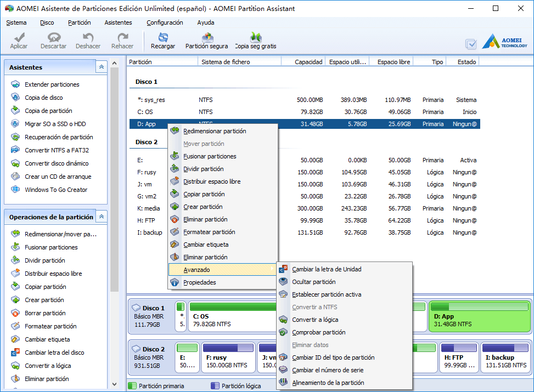Click Fusionar particiones in the context menu

coord(223,156)
